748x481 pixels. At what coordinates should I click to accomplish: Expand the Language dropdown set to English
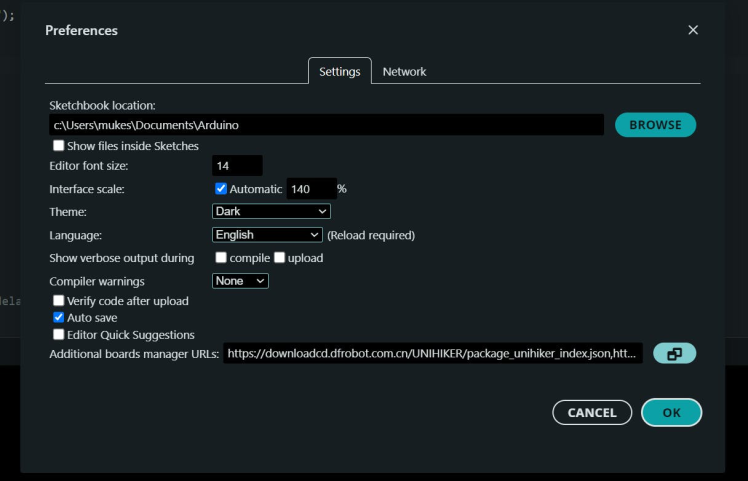(x=267, y=235)
